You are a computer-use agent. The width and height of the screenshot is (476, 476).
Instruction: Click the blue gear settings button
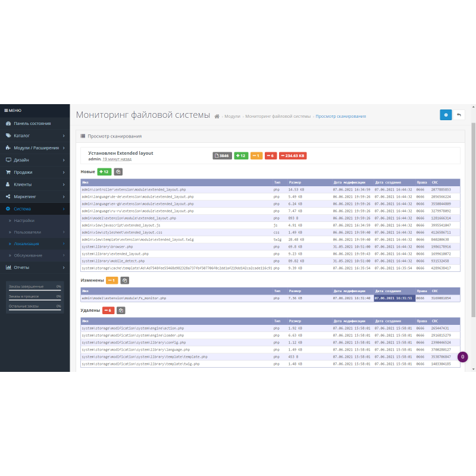[446, 115]
